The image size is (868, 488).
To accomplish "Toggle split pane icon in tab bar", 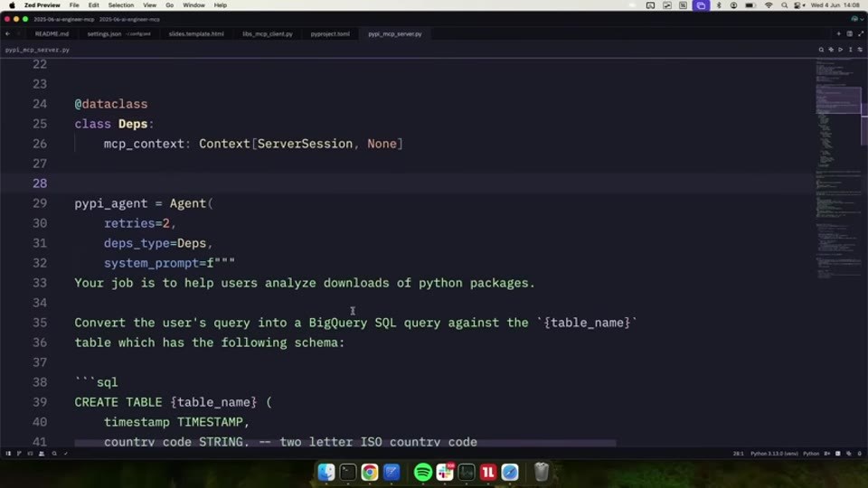I will pos(850,33).
